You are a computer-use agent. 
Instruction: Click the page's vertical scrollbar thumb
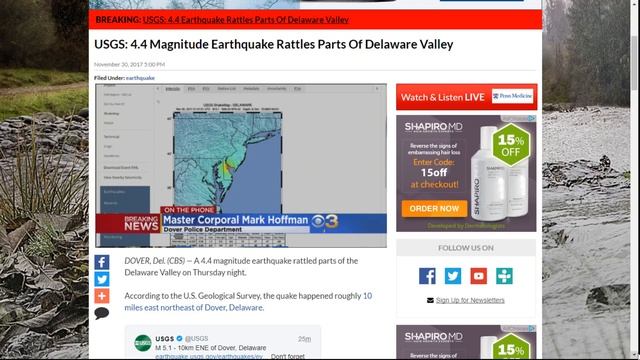(634, 62)
